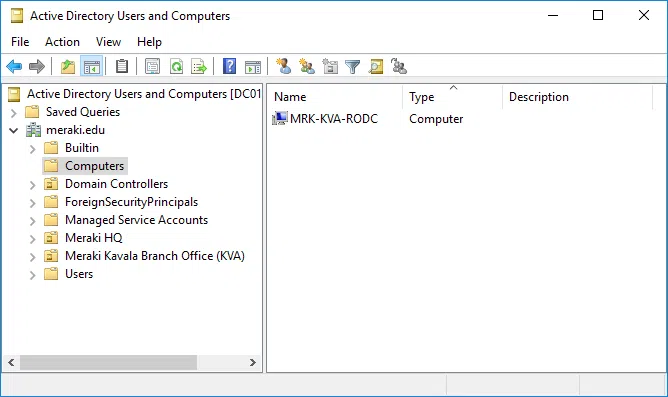Click the meraki.edu domain icon
Image resolution: width=668 pixels, height=397 pixels.
tap(33, 130)
